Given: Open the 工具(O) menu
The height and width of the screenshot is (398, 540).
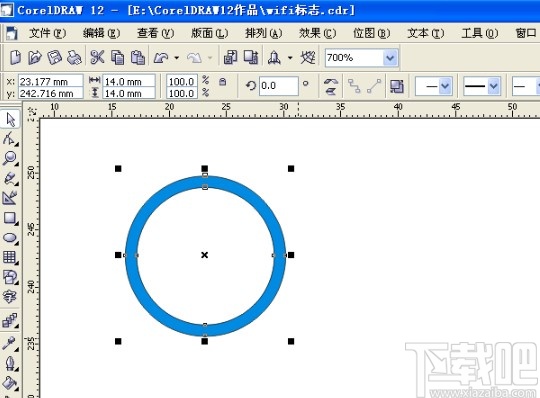Looking at the screenshot, I should [x=480, y=33].
